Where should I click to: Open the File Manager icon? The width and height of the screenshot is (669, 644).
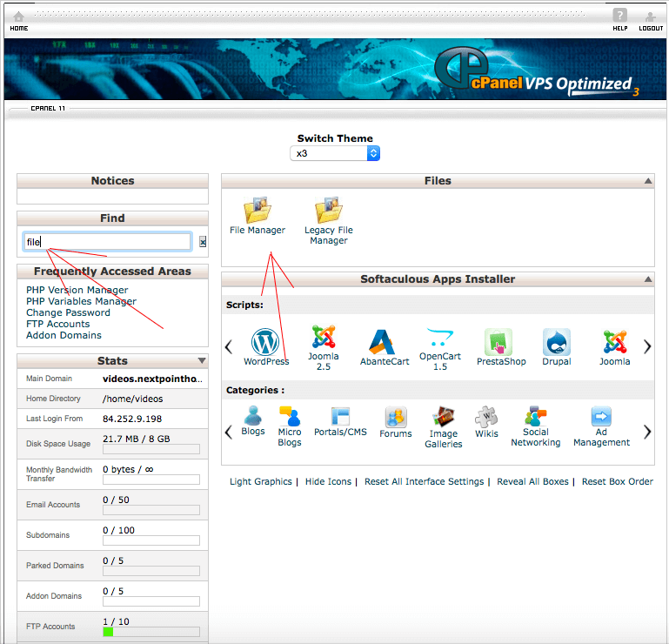tap(258, 210)
